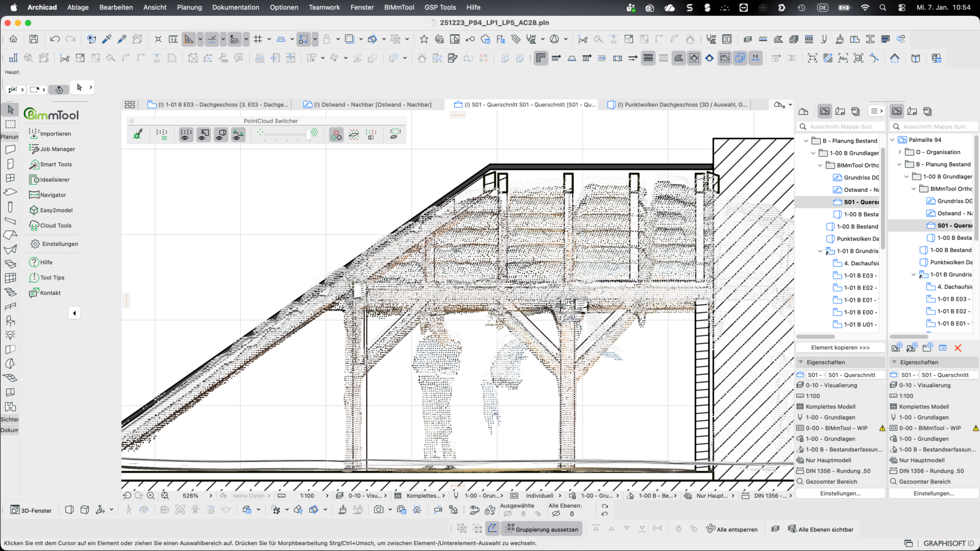980x551 pixels.
Task: Click the PointCloud eyedropper pick icon
Action: [x=138, y=135]
